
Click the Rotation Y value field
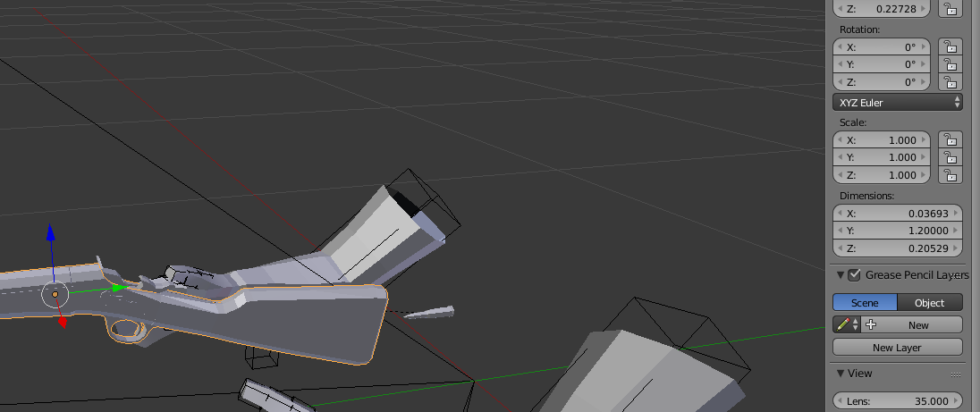882,64
